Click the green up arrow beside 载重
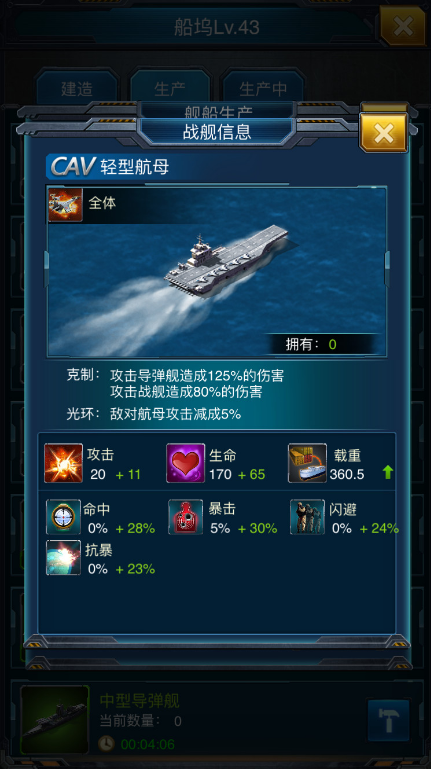 click(x=387, y=473)
